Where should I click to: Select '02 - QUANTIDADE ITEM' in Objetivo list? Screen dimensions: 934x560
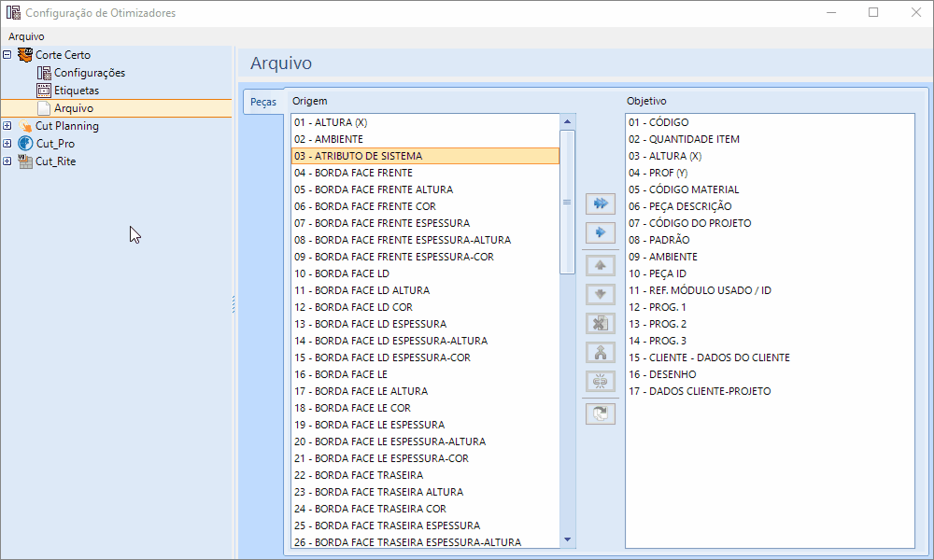(770, 139)
